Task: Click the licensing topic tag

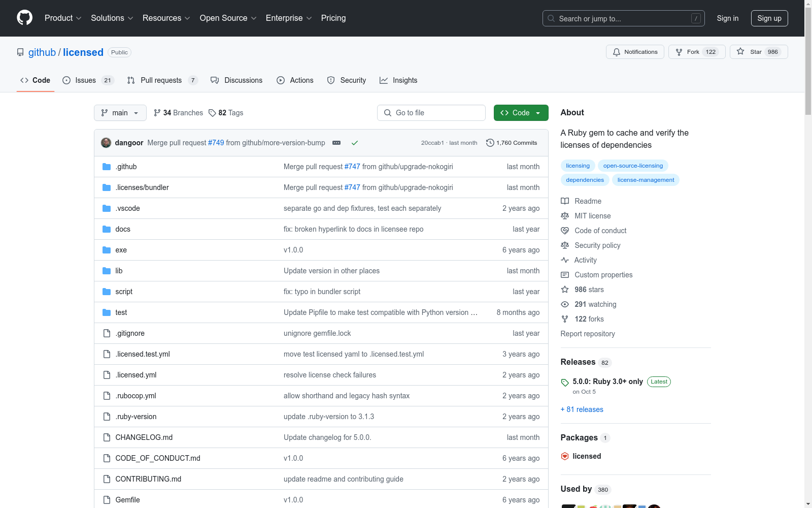Action: [x=578, y=166]
